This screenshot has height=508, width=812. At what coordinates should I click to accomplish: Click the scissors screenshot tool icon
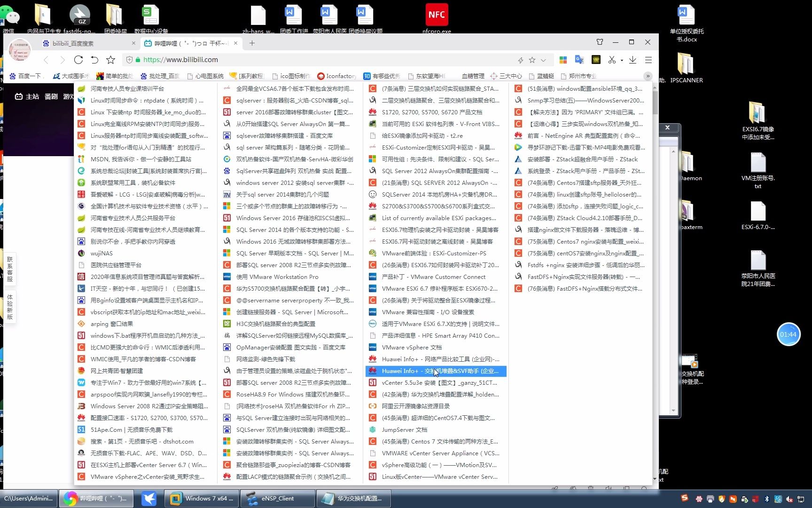611,60
